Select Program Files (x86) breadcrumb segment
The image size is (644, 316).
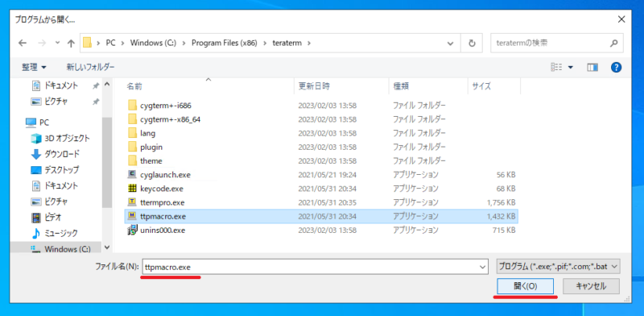(224, 43)
